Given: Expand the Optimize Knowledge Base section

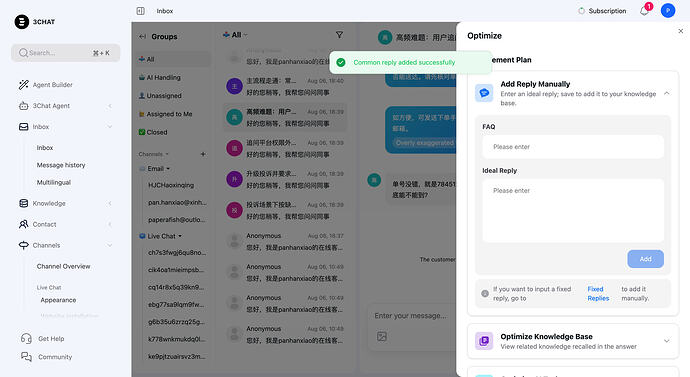Looking at the screenshot, I should 667,341.
